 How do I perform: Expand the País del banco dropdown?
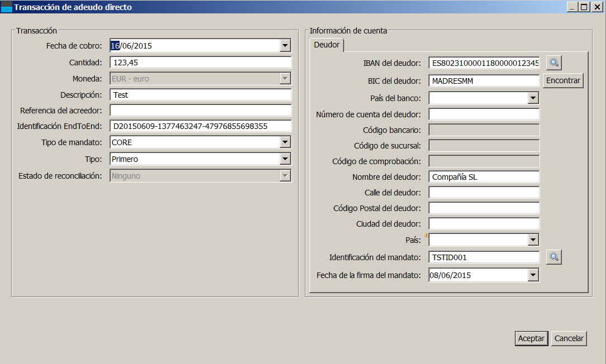pos(533,98)
